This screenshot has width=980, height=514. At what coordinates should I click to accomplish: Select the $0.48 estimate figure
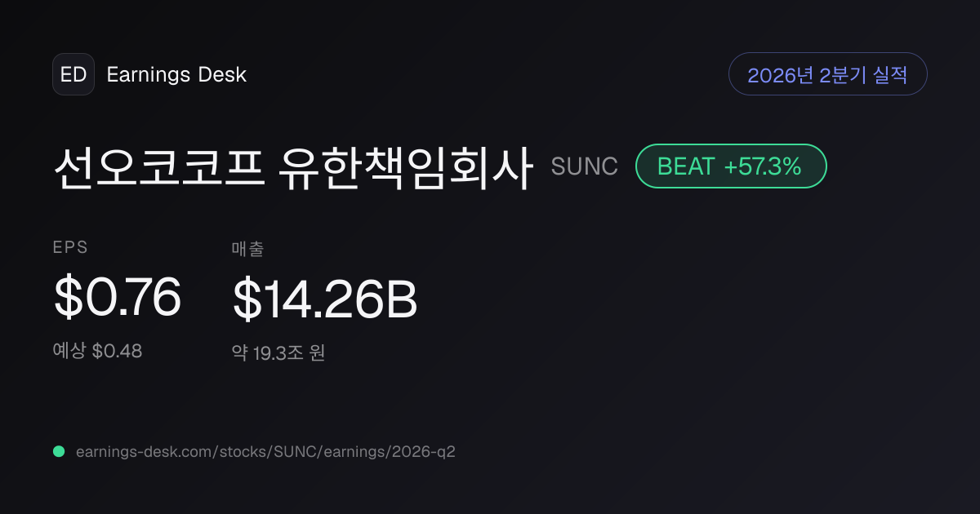click(x=117, y=351)
